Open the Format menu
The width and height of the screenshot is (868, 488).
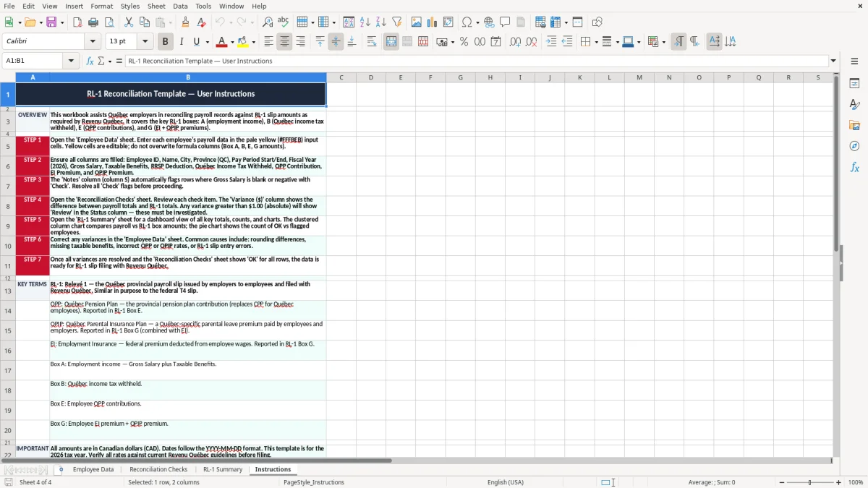[x=101, y=6]
